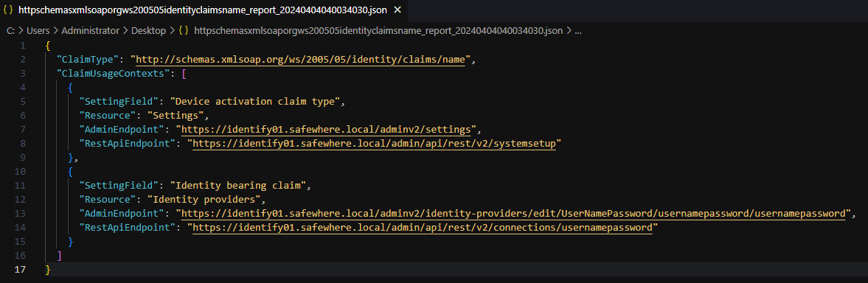Click the opening curly brace on line 1
The height and width of the screenshot is (283, 868).
point(48,46)
